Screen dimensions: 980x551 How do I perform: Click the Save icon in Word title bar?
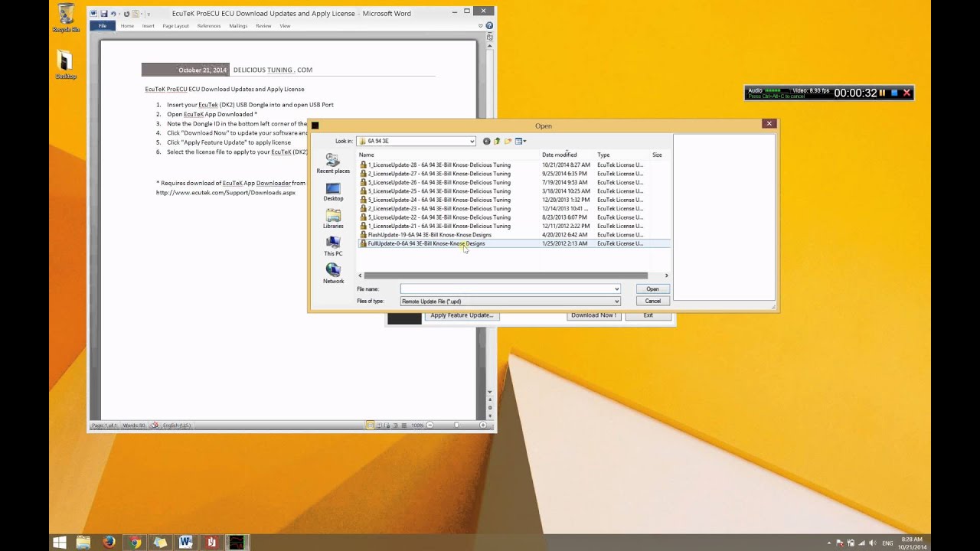(104, 14)
